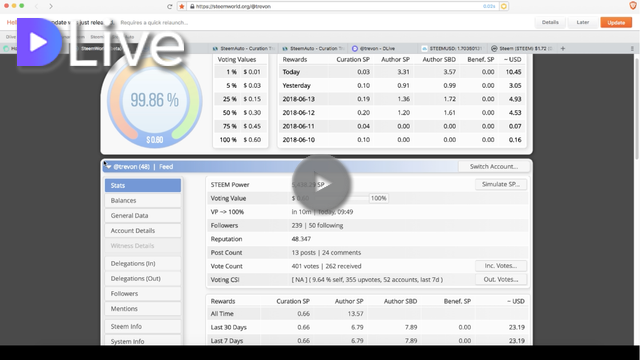Image resolution: width=640 pixels, height=360 pixels.
Task: Open the Balances section
Action: click(x=143, y=200)
